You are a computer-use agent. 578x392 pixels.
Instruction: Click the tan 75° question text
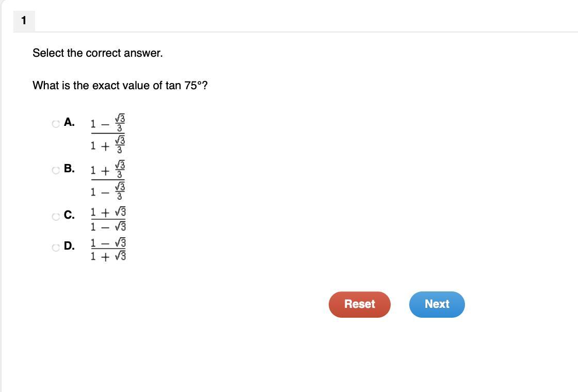(120, 86)
